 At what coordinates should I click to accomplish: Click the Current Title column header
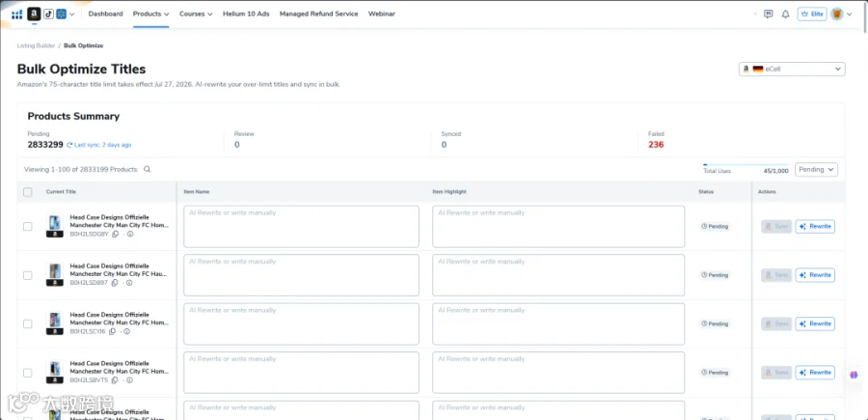click(61, 192)
